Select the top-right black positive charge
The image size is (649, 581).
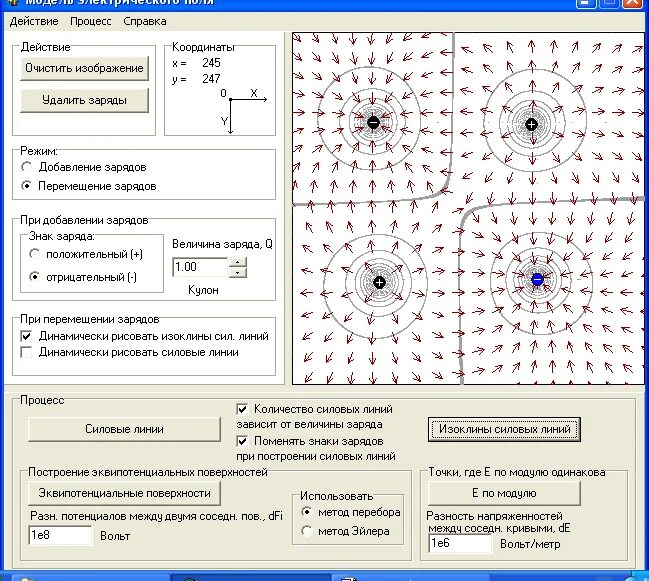tap(531, 124)
